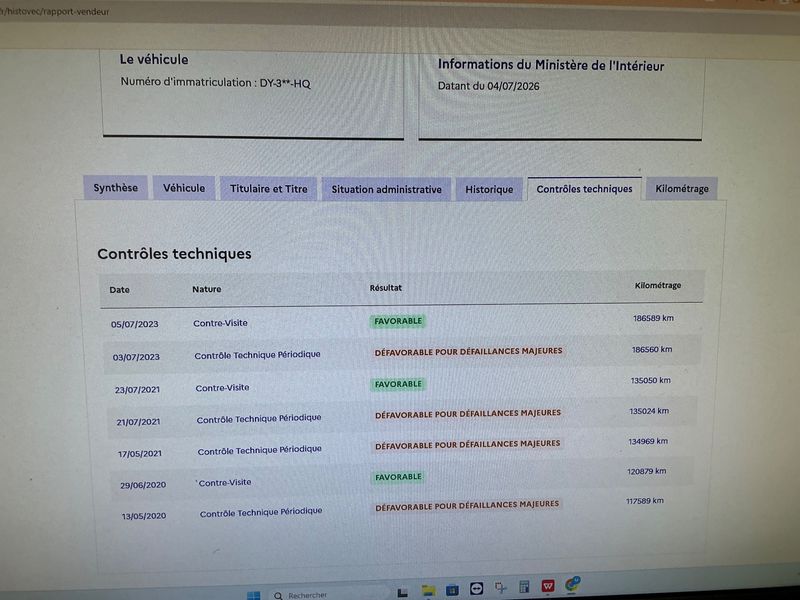Click the Rechercher taskbar search box
Image resolution: width=800 pixels, height=600 pixels.
(x=327, y=594)
